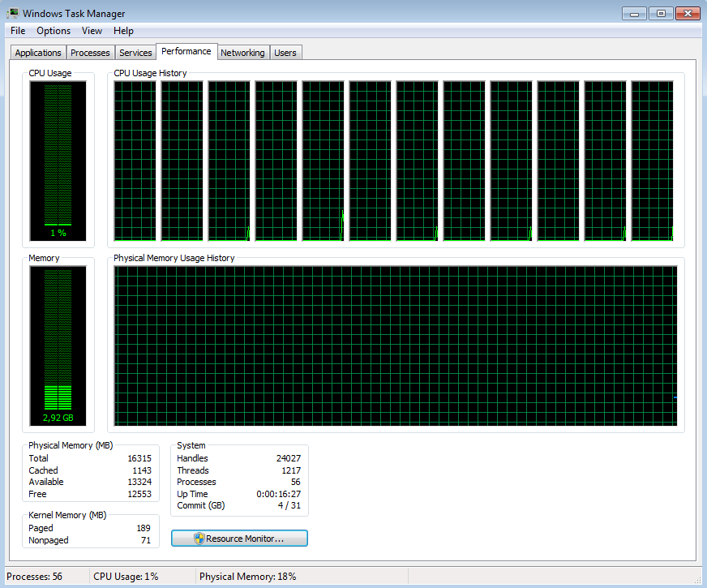Viewport: 707px width, 588px height.
Task: Click the first CPU Usage History graph
Action: [135, 161]
